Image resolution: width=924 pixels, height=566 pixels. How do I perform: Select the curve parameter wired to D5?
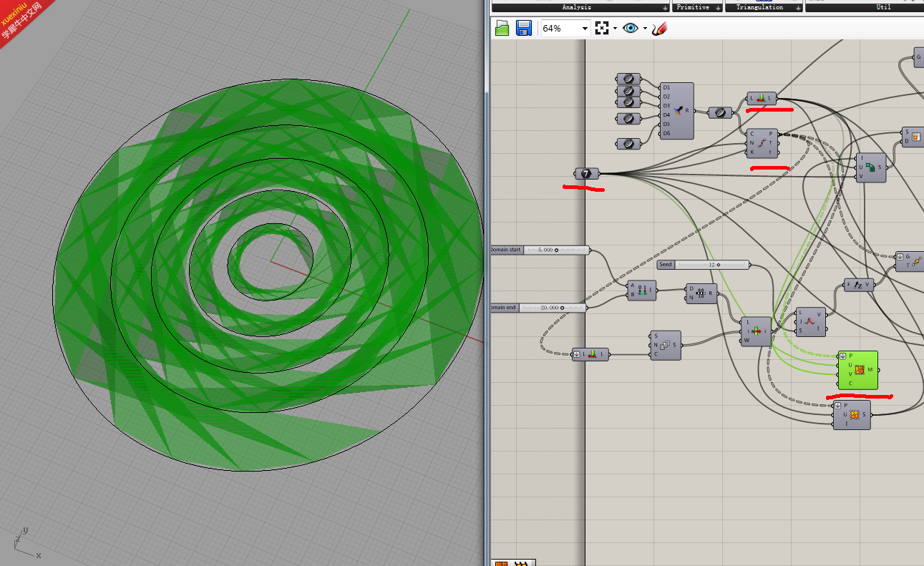pos(628,144)
